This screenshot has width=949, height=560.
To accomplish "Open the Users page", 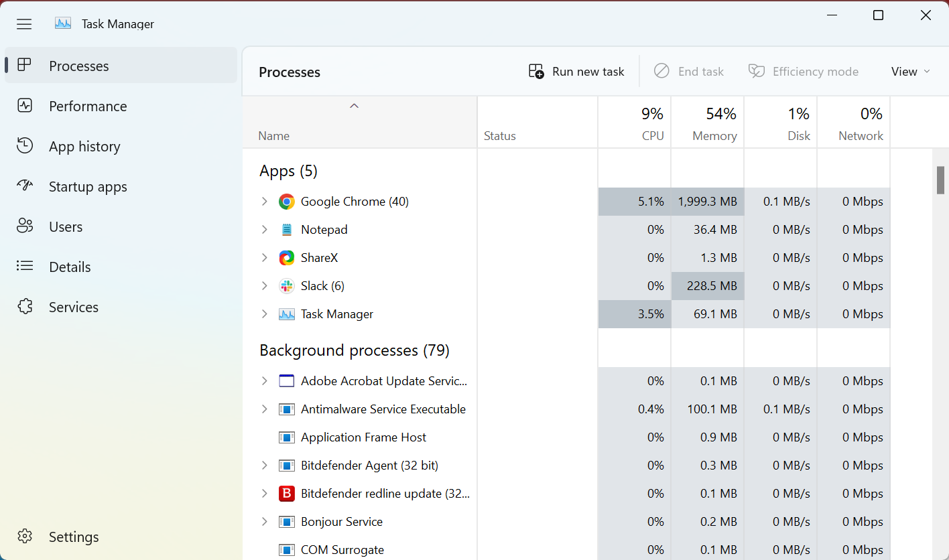I will pyautogui.click(x=121, y=226).
